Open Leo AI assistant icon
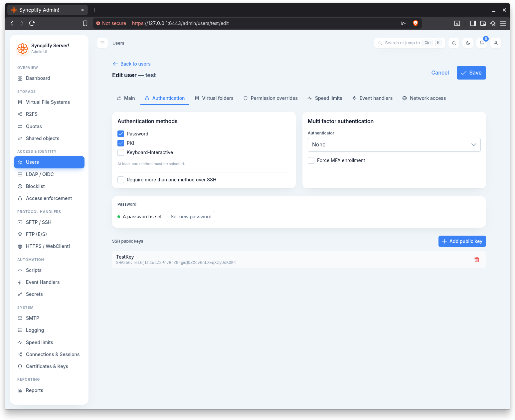This screenshot has width=515, height=420. point(493,23)
